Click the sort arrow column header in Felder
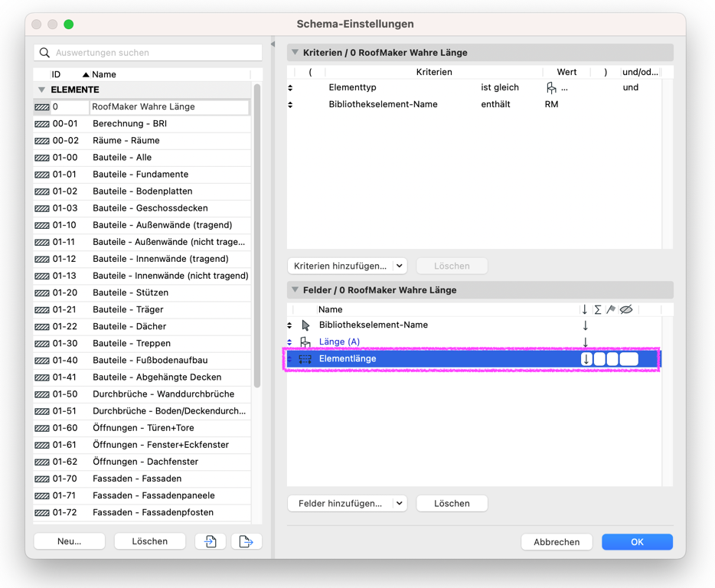Screen dimensions: 715x588 (x=585, y=310)
